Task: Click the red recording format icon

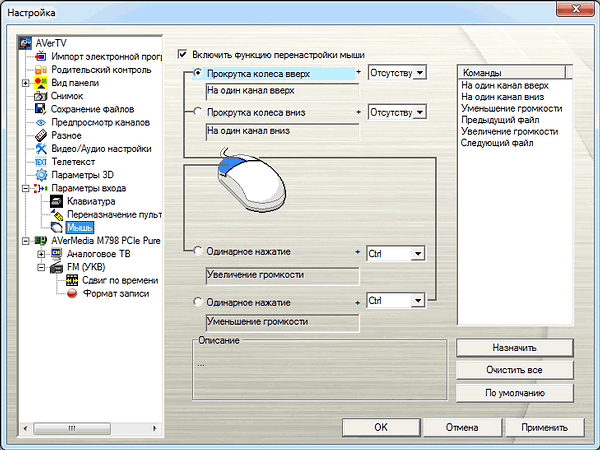Action: (72, 293)
